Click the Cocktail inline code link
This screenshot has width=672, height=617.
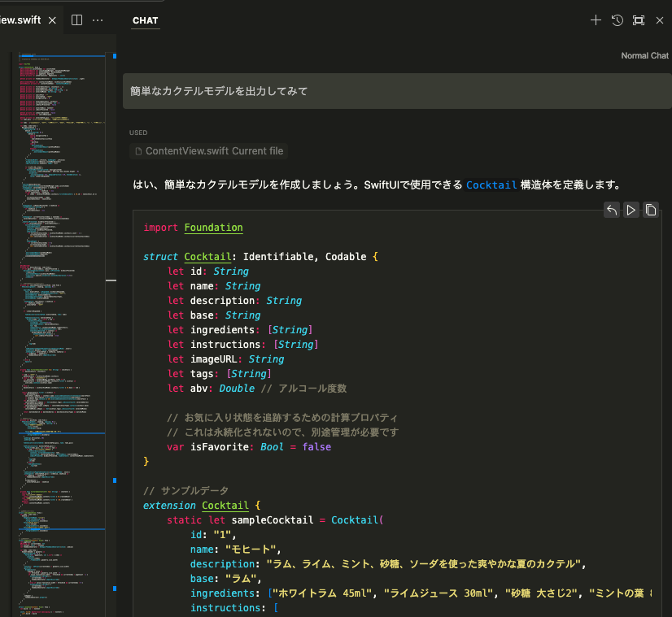491,185
